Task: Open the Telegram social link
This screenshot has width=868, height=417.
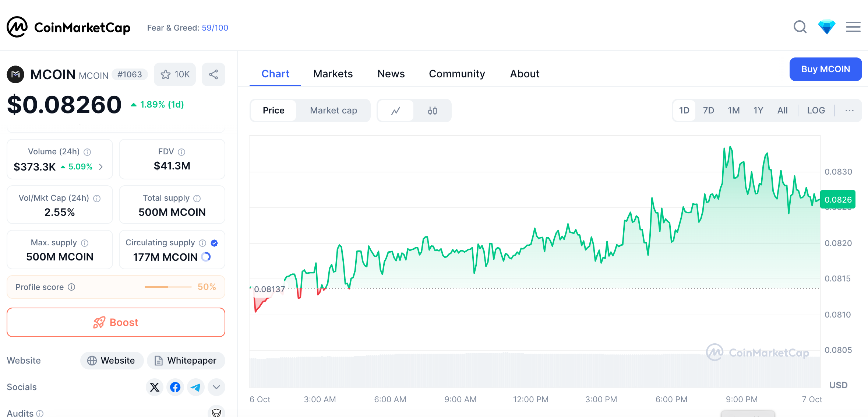Action: 196,387
